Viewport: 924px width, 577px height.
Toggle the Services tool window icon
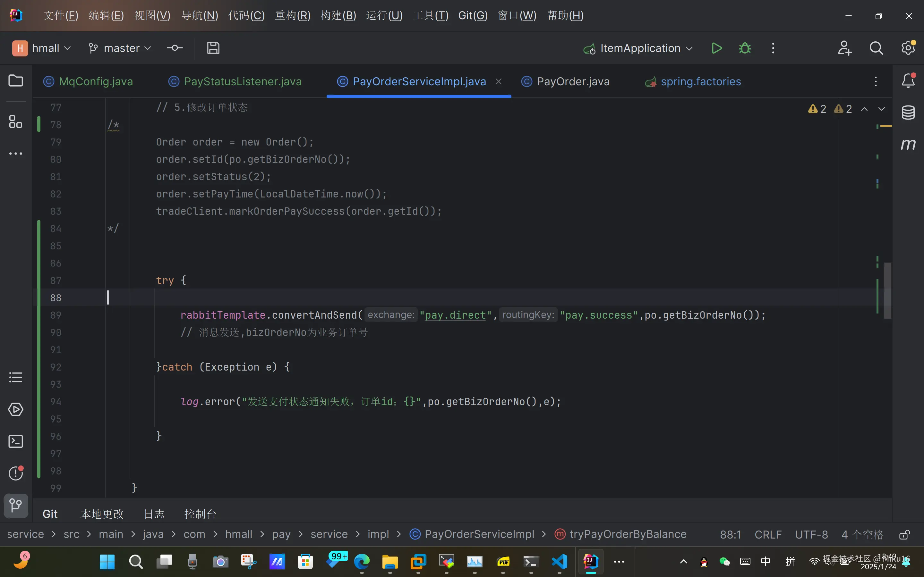pyautogui.click(x=16, y=409)
